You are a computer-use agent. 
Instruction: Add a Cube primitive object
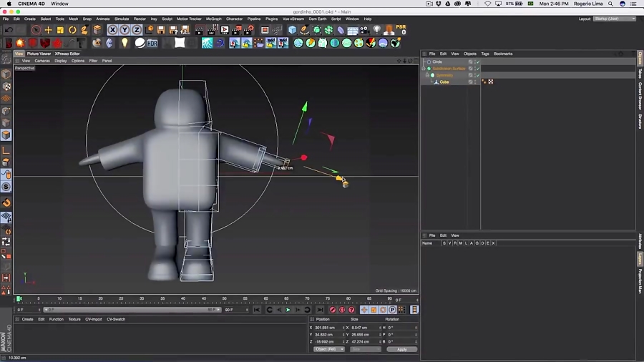[292, 29]
